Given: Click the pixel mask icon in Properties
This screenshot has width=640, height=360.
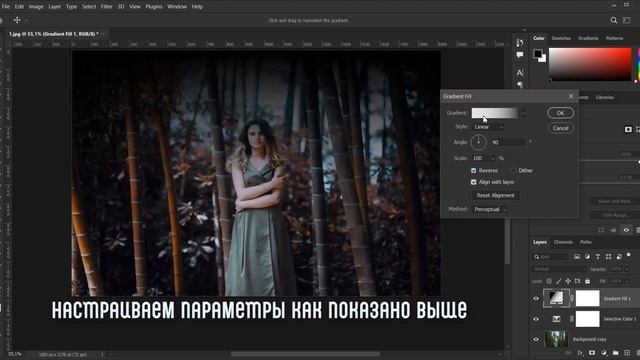Looking at the screenshot, I should (x=628, y=129).
